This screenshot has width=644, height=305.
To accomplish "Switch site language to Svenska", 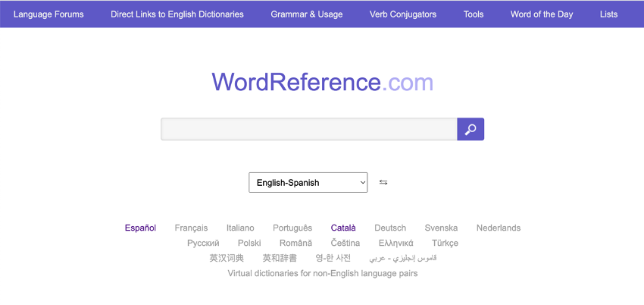I will [x=441, y=228].
